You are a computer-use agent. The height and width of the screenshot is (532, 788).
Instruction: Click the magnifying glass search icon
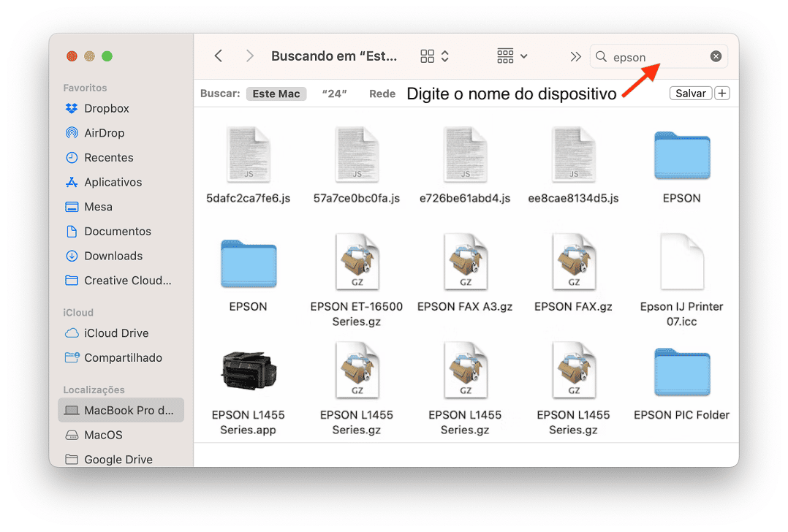point(601,56)
